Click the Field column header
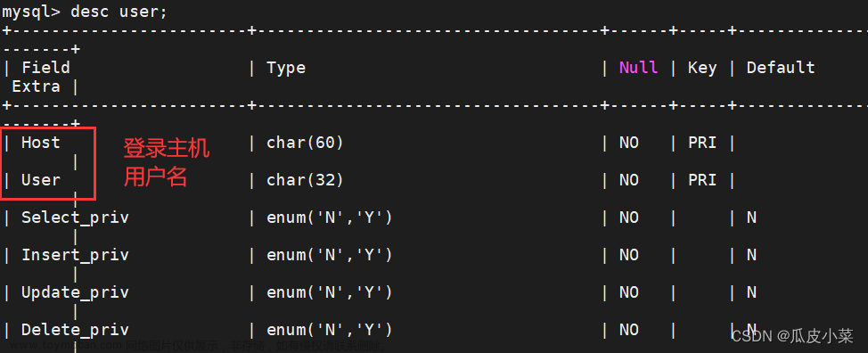 pyautogui.click(x=45, y=68)
